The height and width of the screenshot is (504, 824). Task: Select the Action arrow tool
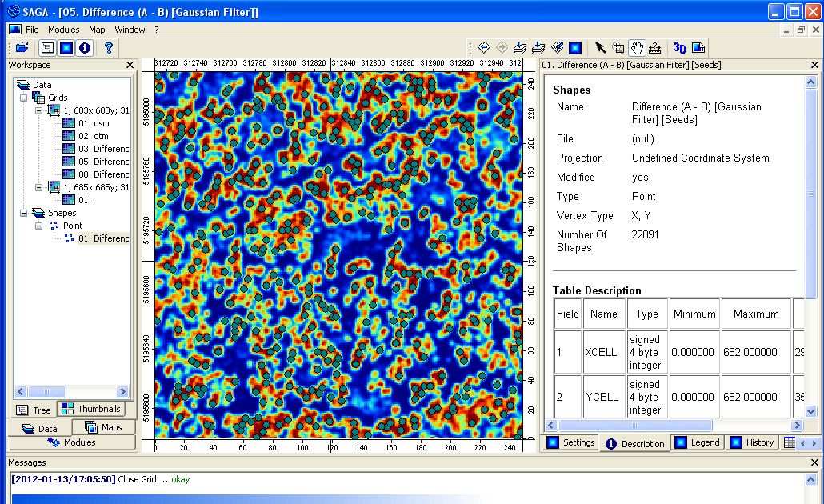coord(600,48)
